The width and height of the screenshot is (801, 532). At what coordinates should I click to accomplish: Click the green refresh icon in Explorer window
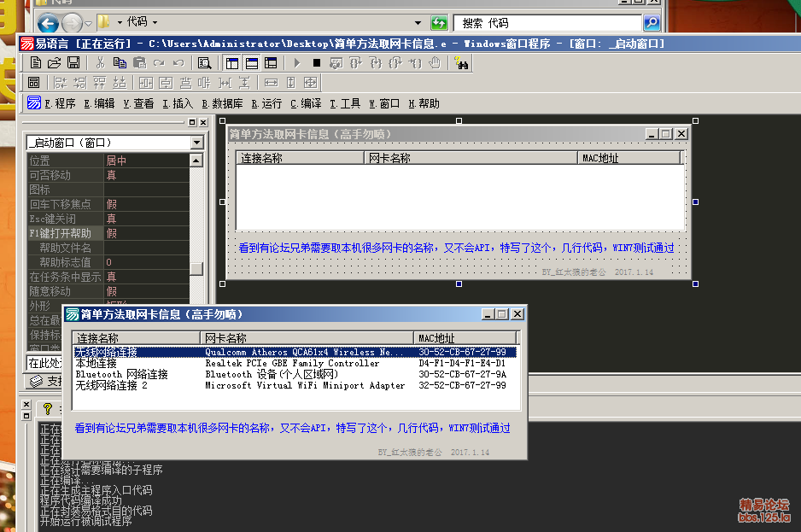pos(439,22)
